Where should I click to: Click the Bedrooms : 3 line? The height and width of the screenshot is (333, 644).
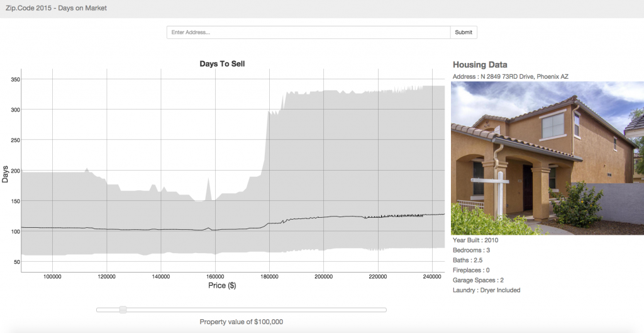click(471, 250)
